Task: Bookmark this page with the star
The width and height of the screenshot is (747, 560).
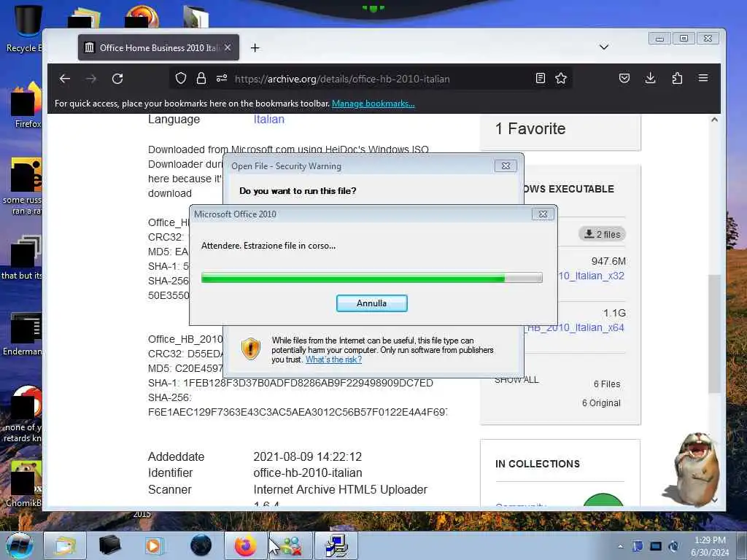Action: coord(561,79)
